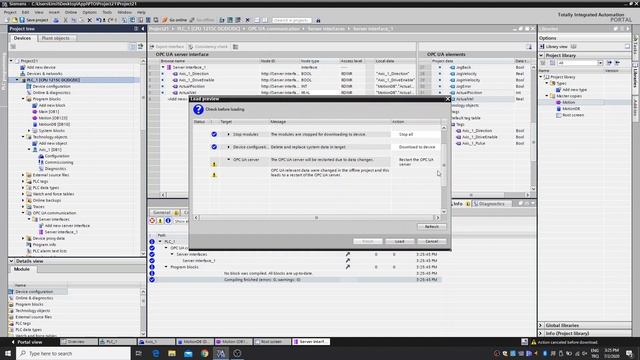The width and height of the screenshot is (640, 360).
Task: Click the Undo arrow in main toolbar
Action: (99, 20)
